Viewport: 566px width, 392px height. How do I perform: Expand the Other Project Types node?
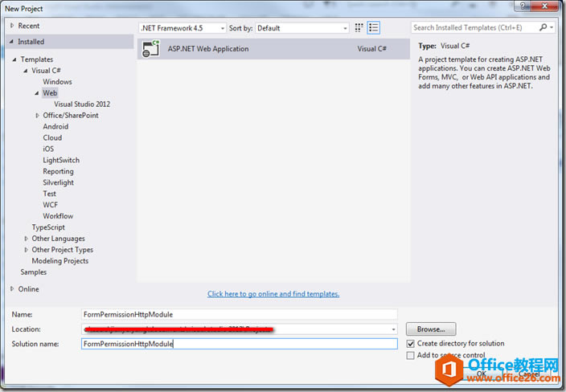coord(26,250)
